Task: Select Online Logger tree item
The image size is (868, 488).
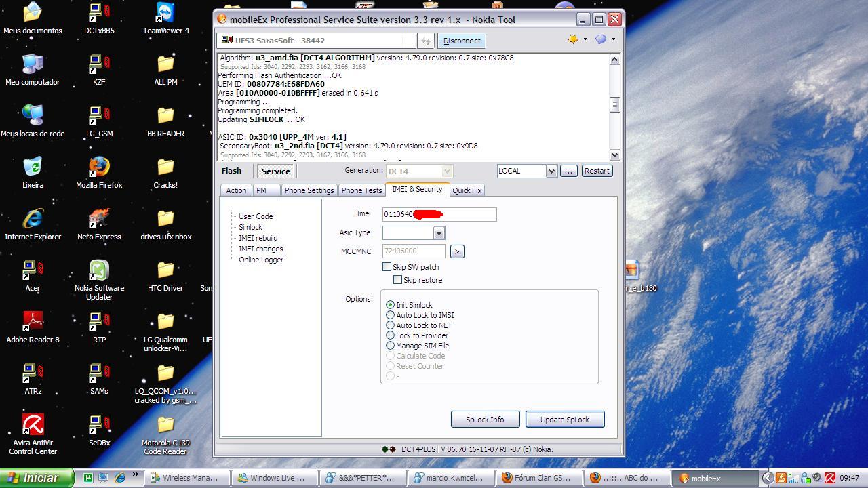Action: pos(261,260)
